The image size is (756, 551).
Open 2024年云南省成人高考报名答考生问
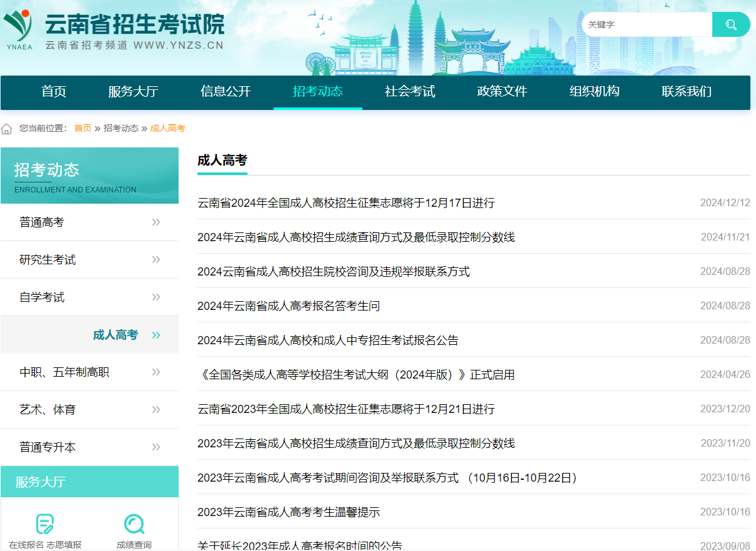coord(289,305)
